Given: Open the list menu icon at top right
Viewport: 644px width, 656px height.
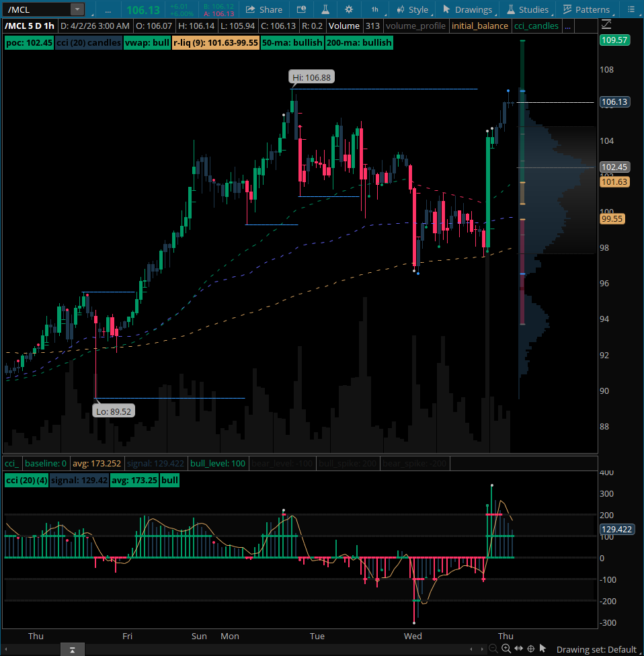Looking at the screenshot, I should tap(631, 9).
